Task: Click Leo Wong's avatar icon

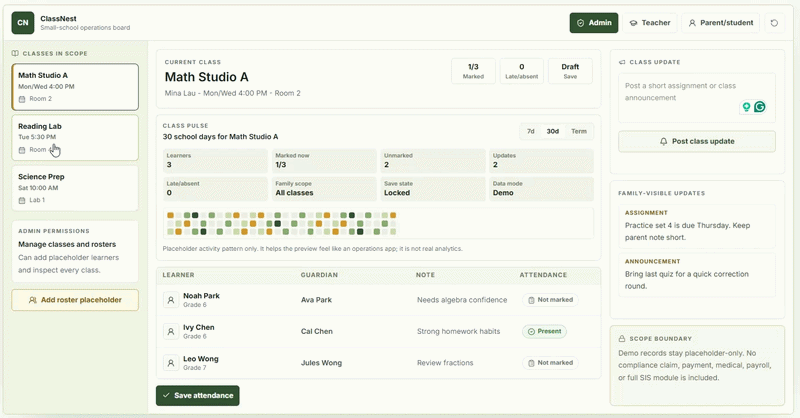Action: click(171, 363)
